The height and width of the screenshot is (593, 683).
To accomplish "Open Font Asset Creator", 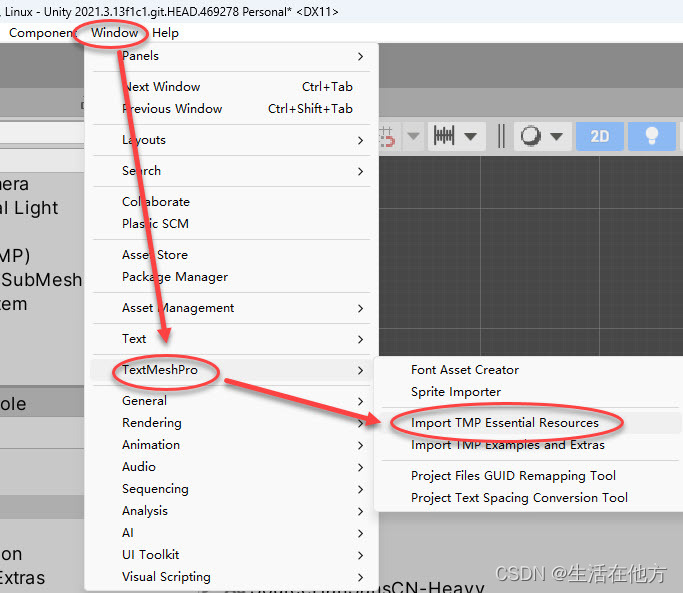I will click(529, 370).
